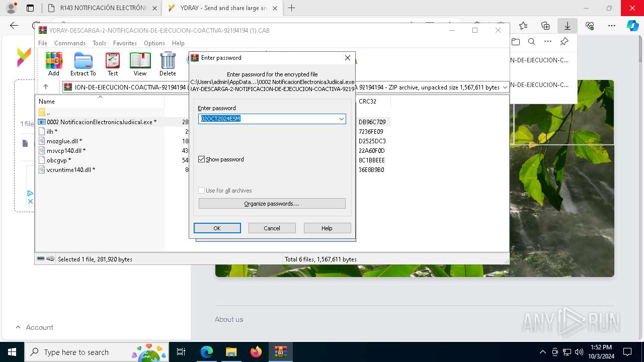
Task: Open the Tools menu
Action: [x=99, y=43]
